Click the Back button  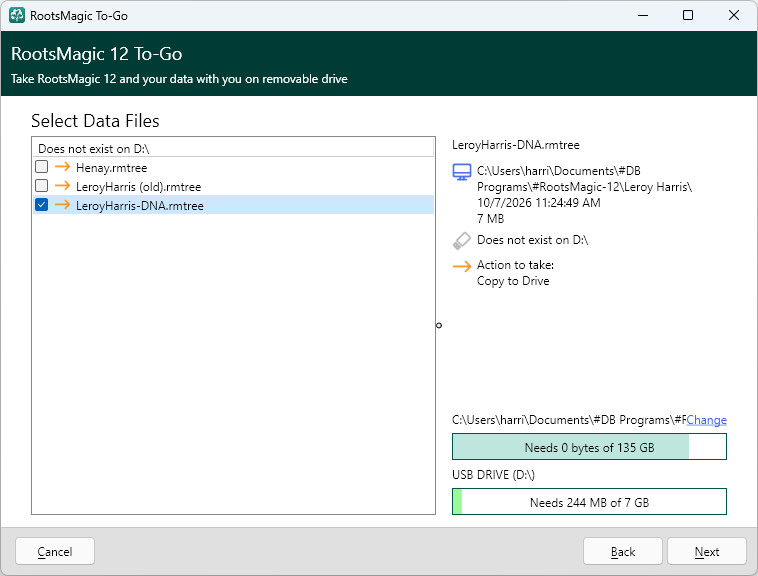[x=623, y=551]
